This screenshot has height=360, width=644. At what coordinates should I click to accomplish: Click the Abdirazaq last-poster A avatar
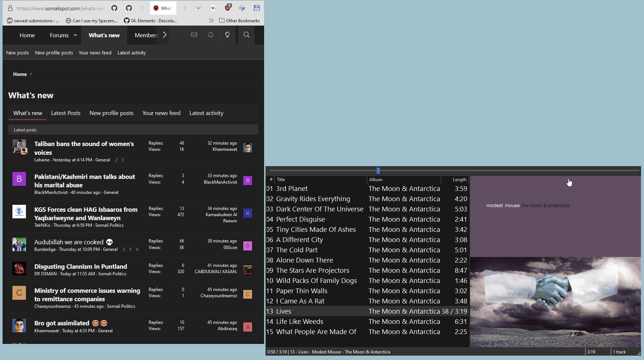[x=248, y=327]
